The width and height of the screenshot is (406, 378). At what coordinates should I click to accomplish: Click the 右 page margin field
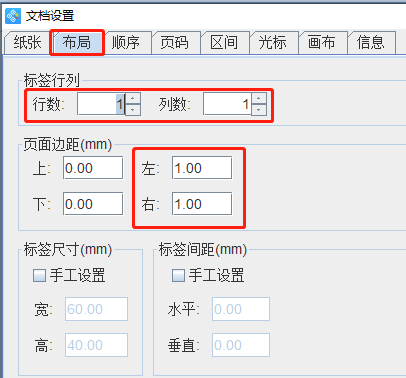pyautogui.click(x=202, y=204)
